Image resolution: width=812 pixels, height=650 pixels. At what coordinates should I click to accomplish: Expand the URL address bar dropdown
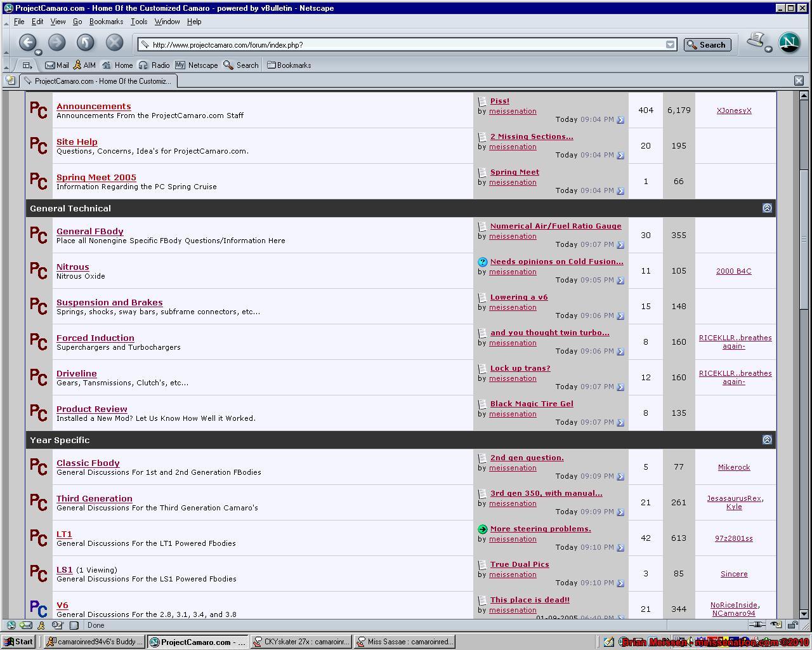670,45
